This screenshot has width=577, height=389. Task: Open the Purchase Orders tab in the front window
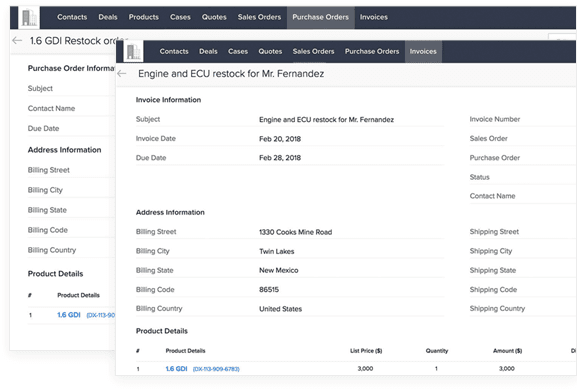pos(372,52)
